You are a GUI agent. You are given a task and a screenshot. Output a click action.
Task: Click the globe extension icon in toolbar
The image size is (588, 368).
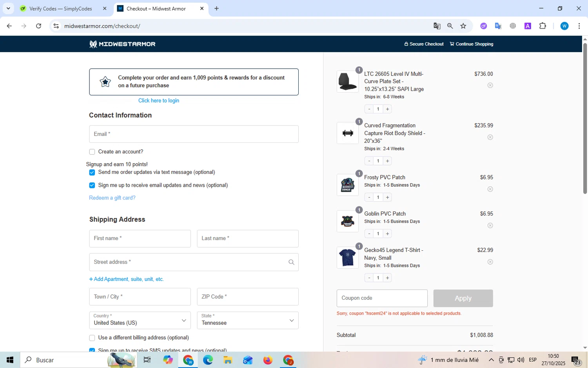[513, 26]
